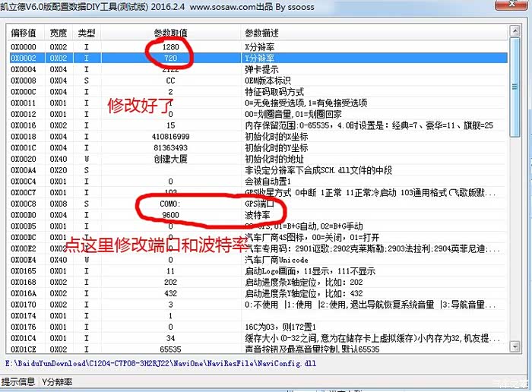The height and width of the screenshot is (392, 532).
Task: Click the 1280 value cell
Action: coord(170,46)
